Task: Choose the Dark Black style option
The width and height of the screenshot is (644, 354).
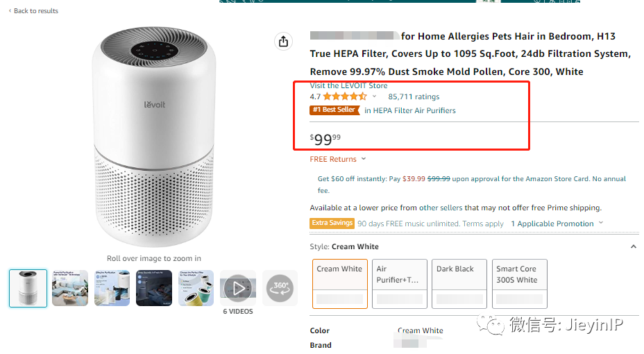Action: pos(459,283)
